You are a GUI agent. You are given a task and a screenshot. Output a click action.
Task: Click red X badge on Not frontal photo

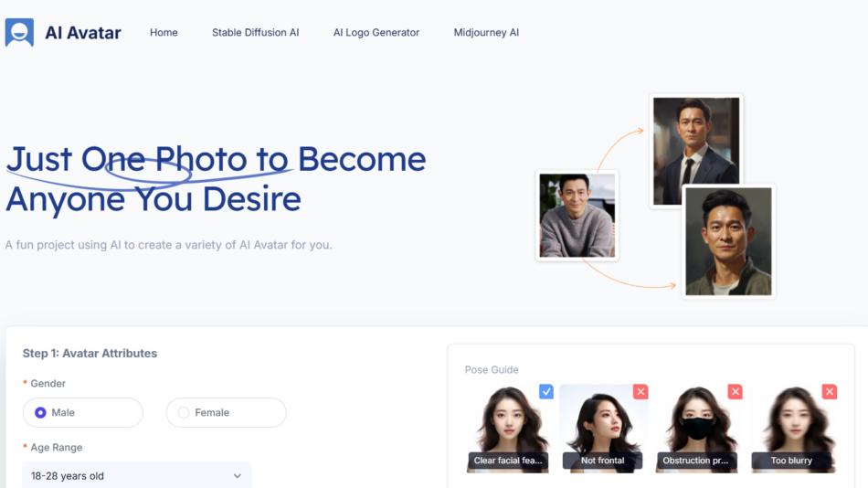click(x=640, y=392)
